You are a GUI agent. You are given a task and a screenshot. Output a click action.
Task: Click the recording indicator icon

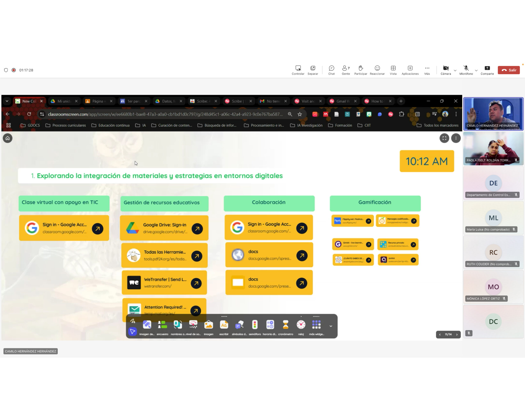(x=14, y=70)
